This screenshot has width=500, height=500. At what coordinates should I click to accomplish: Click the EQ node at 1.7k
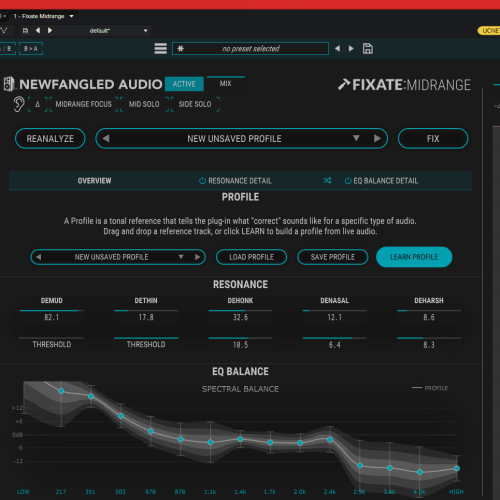coord(270,442)
